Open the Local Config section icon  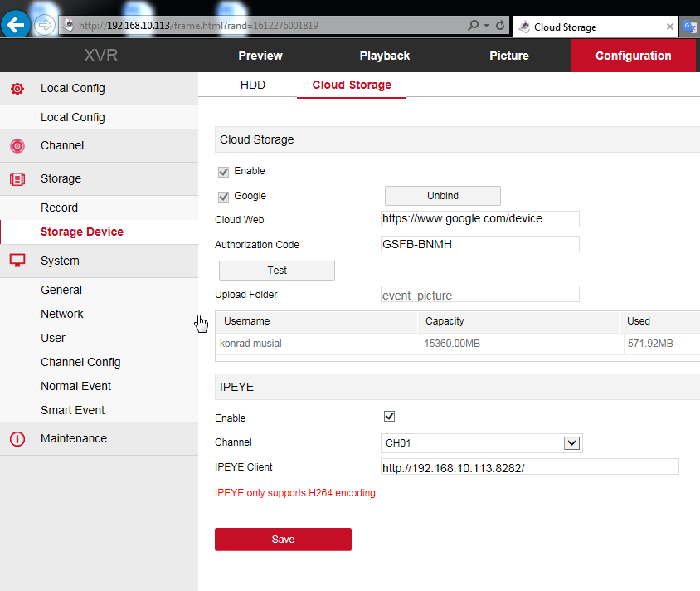pos(17,88)
